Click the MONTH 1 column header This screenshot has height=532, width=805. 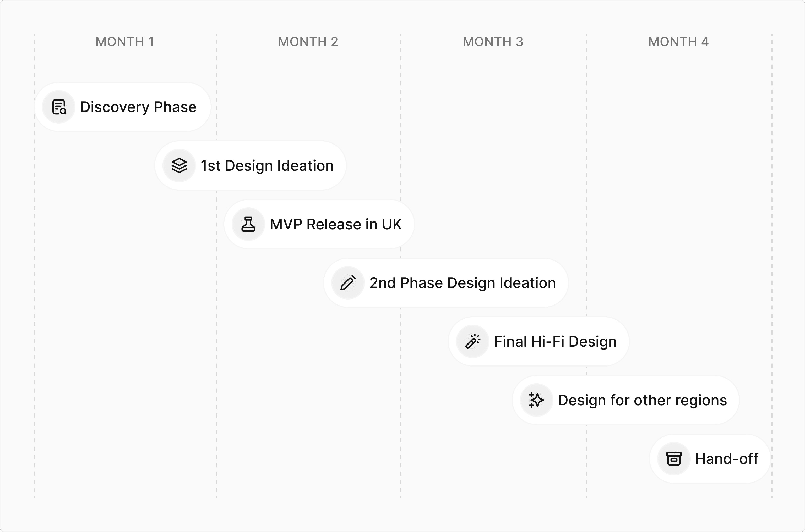click(125, 42)
